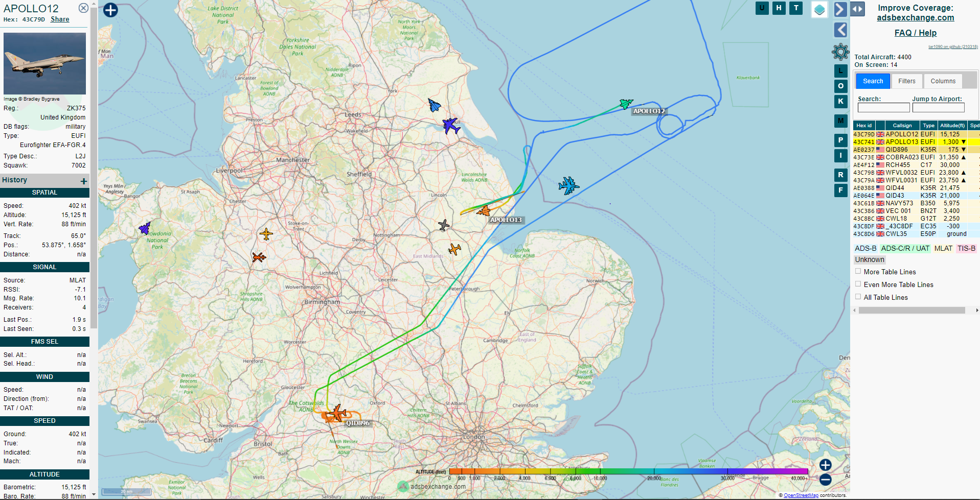Toggle the T map button

click(x=796, y=8)
